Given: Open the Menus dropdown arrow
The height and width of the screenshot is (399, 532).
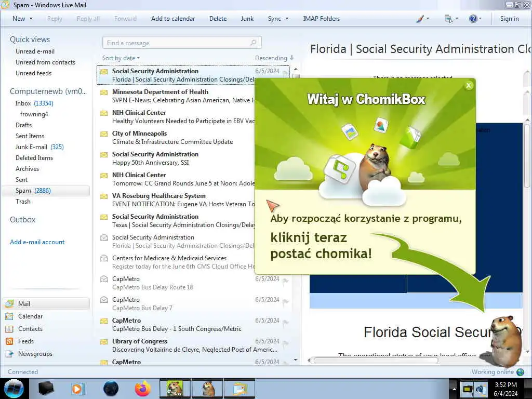Looking at the screenshot, I should (457, 19).
